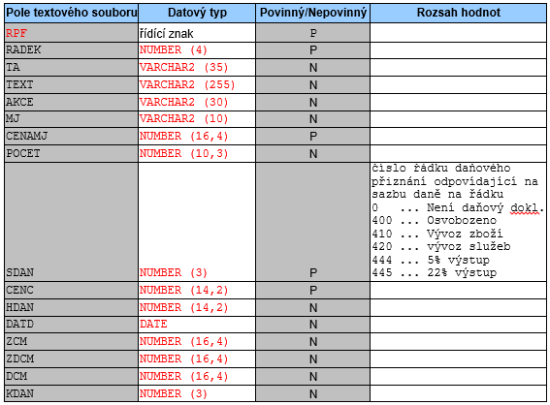550x405 pixels.
Task: Click the 'VARCHAR2 (255)' cell
Action: 197,85
